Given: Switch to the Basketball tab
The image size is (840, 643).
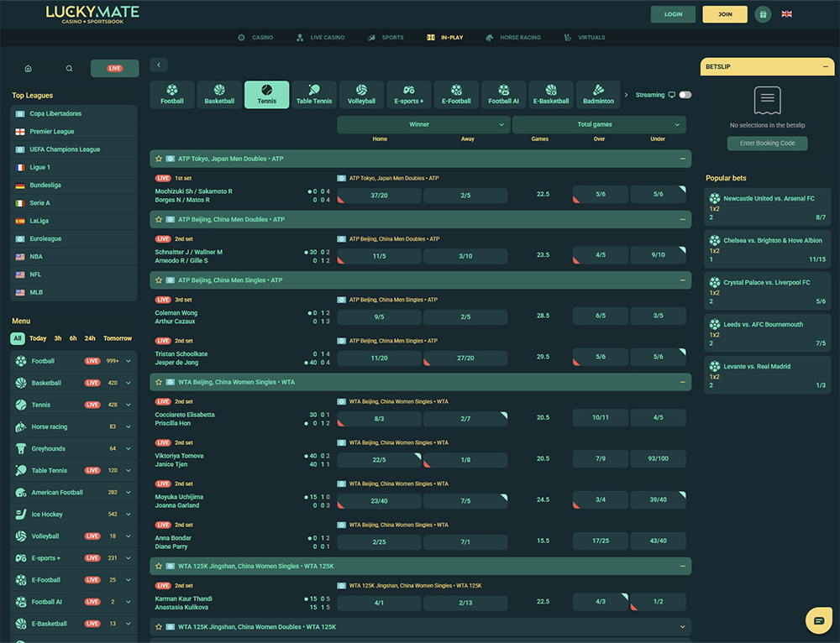Looking at the screenshot, I should [x=219, y=95].
